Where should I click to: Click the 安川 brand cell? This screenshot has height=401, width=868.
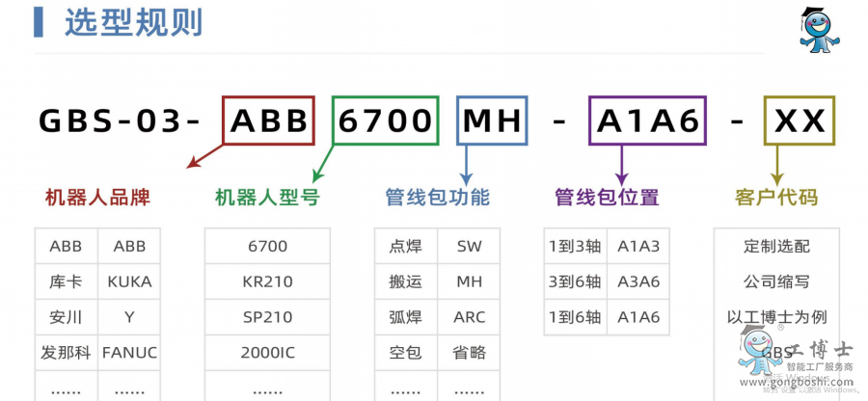pyautogui.click(x=66, y=317)
